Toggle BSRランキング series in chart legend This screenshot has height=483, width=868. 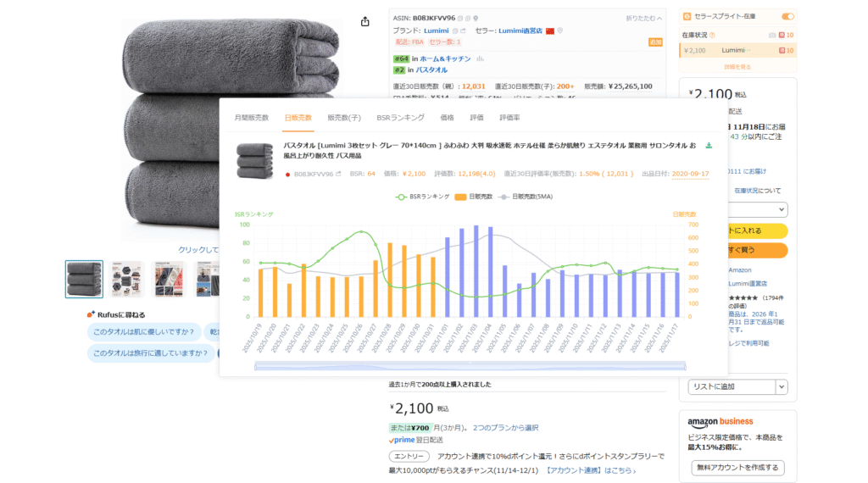coord(421,197)
